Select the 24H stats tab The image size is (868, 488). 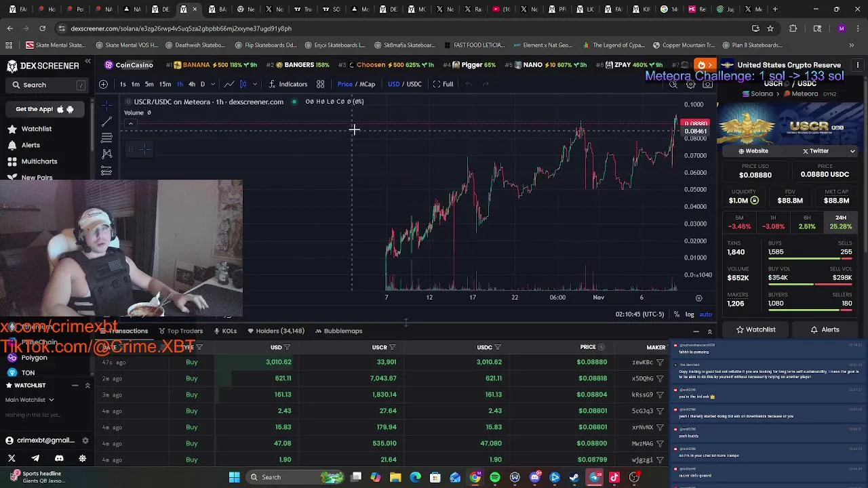click(x=841, y=222)
